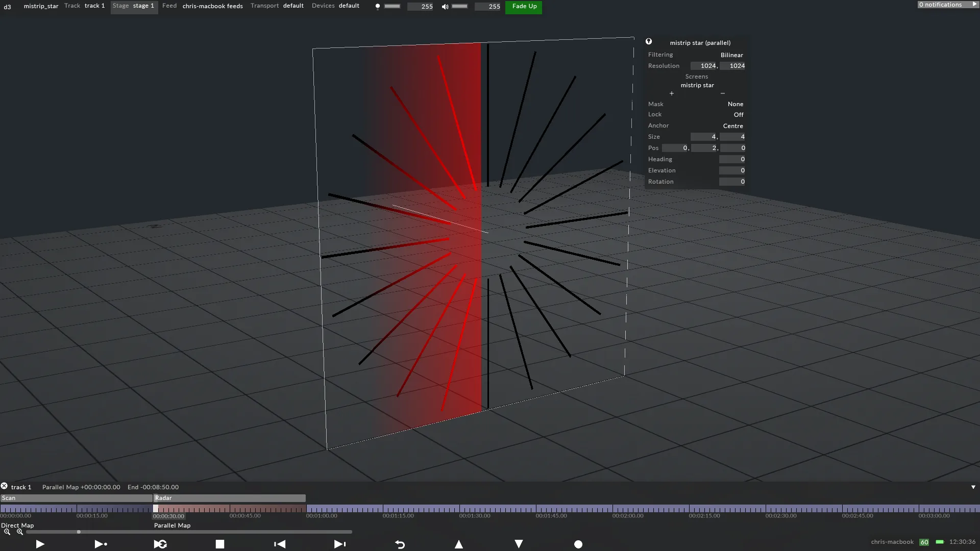Click the Fade Up button to trigger fade
980x551 pixels.
click(524, 6)
